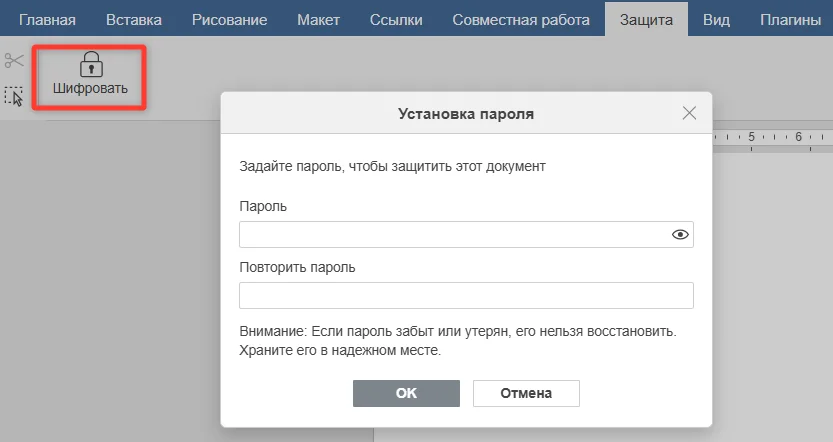Switch to the Вид tab

(716, 20)
